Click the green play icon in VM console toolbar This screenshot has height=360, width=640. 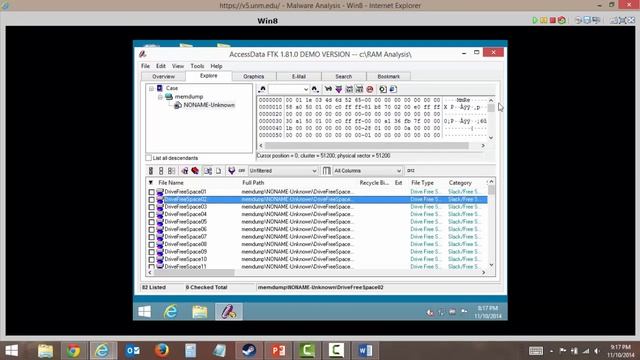click(535, 20)
